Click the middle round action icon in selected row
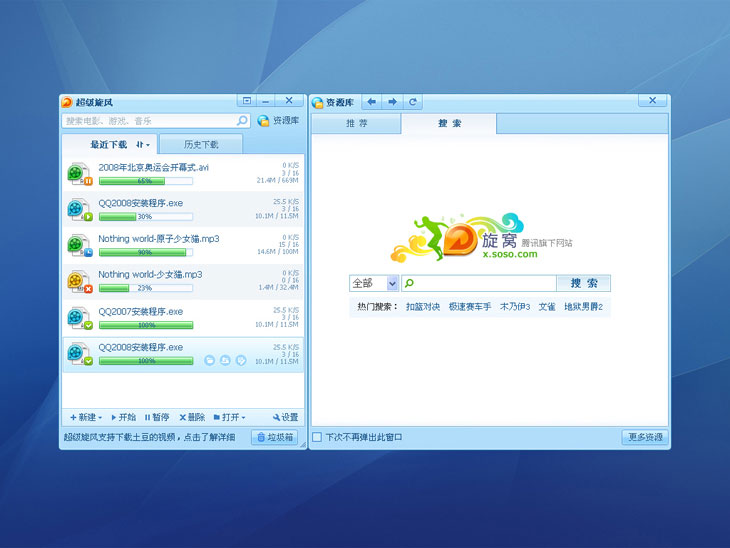This screenshot has height=548, width=730. pos(225,360)
